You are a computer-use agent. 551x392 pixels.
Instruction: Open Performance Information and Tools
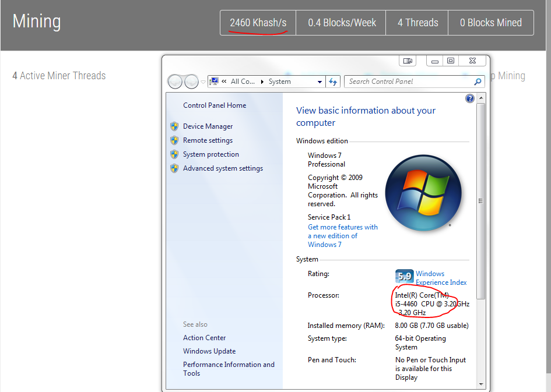pos(229,369)
